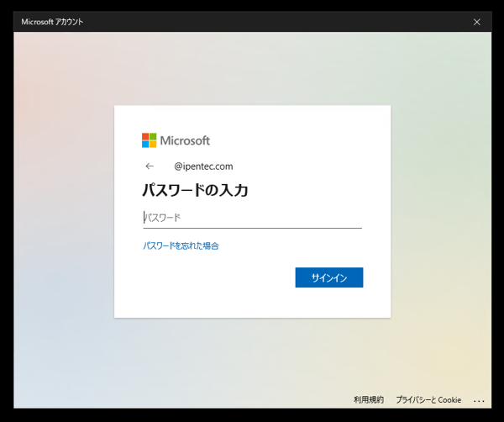The image size is (504, 422).
Task: Click the Microsoft アカウント window title
Action: [52, 22]
